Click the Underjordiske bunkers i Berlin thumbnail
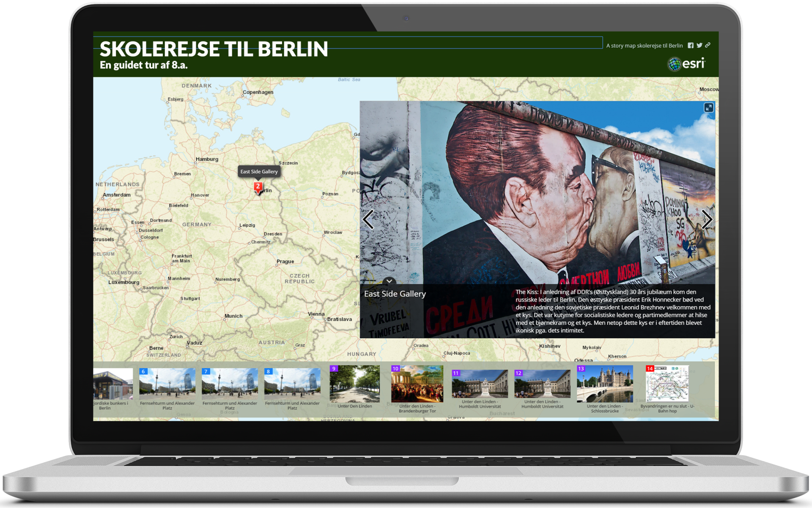Screen dimensions: 812x508 click(x=112, y=384)
